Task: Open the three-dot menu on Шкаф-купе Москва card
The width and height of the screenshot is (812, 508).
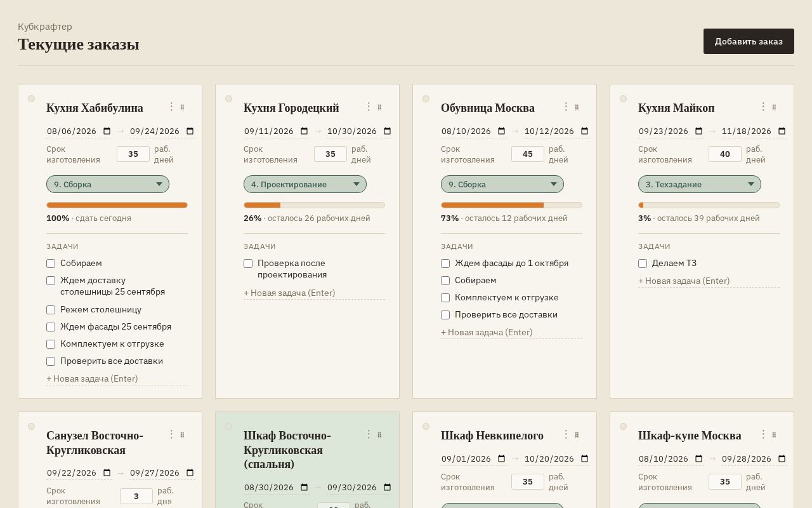Action: tap(763, 434)
